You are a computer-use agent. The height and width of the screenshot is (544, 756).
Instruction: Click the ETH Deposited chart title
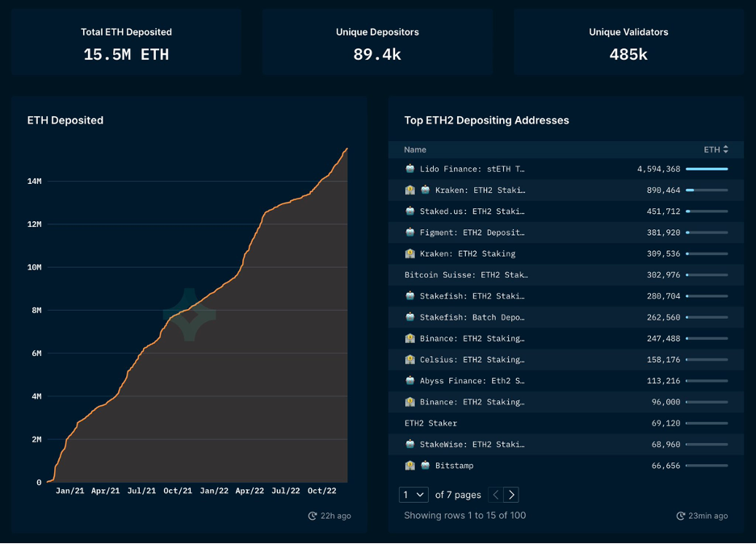(x=65, y=120)
